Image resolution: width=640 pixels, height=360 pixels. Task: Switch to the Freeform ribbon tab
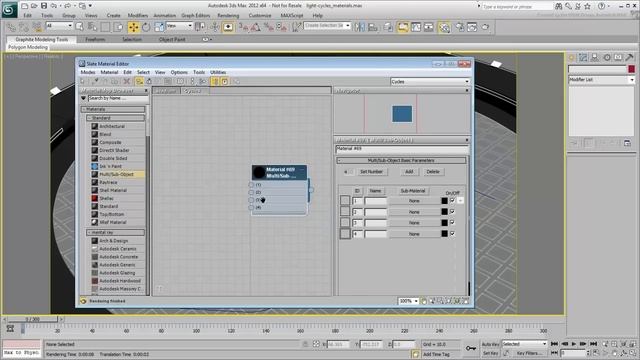(x=95, y=40)
